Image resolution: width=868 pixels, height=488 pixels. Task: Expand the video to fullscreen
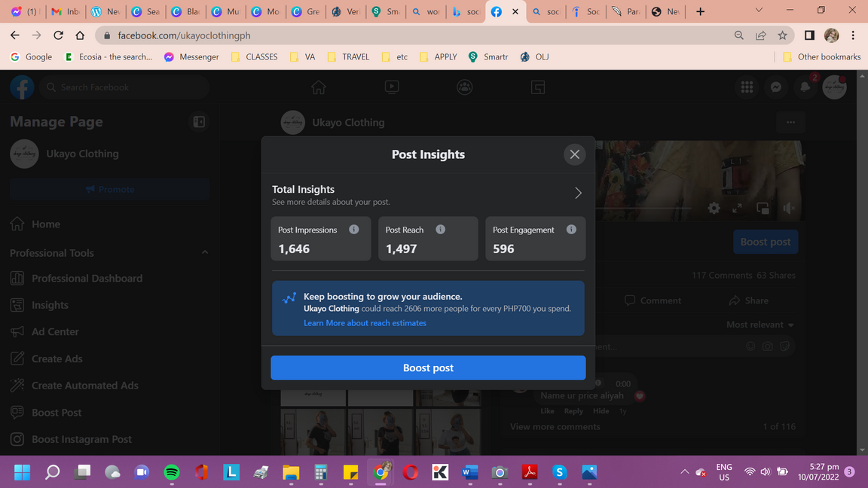click(738, 208)
